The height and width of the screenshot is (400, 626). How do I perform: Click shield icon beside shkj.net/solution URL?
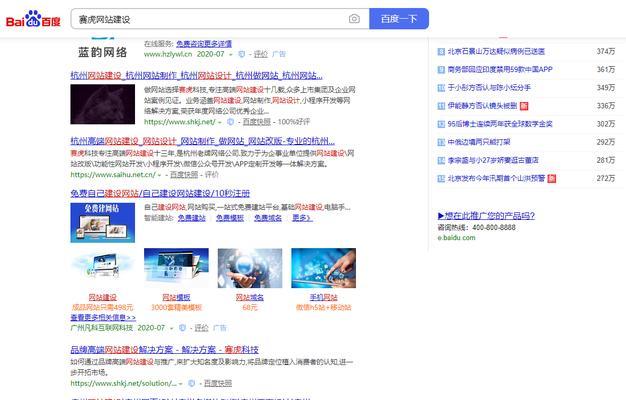click(191, 383)
